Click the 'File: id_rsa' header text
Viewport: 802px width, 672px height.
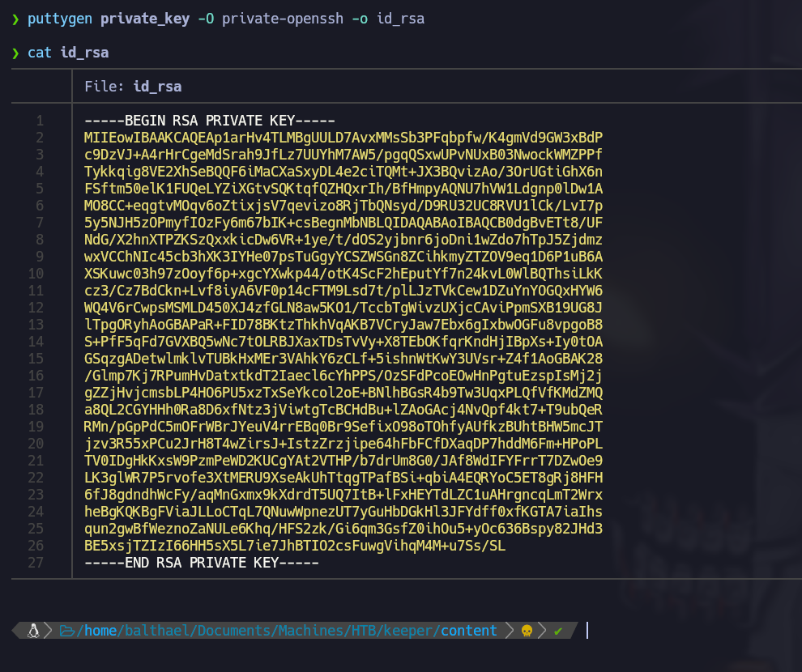(133, 87)
